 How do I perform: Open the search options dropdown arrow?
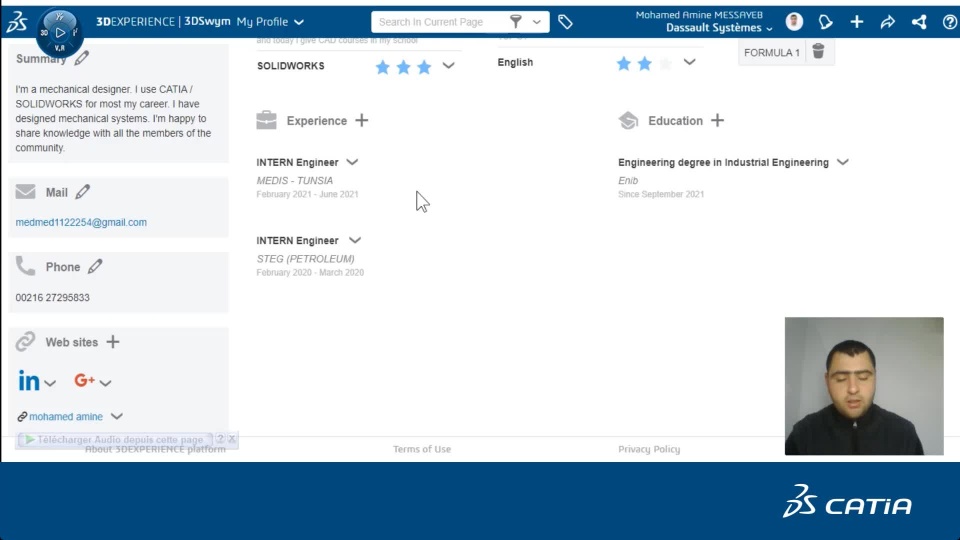click(x=536, y=22)
